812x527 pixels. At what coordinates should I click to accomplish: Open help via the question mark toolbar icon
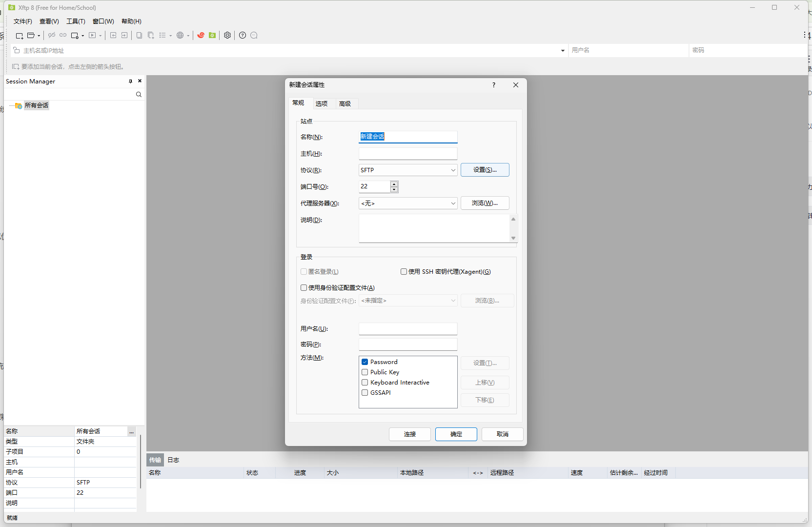[243, 35]
